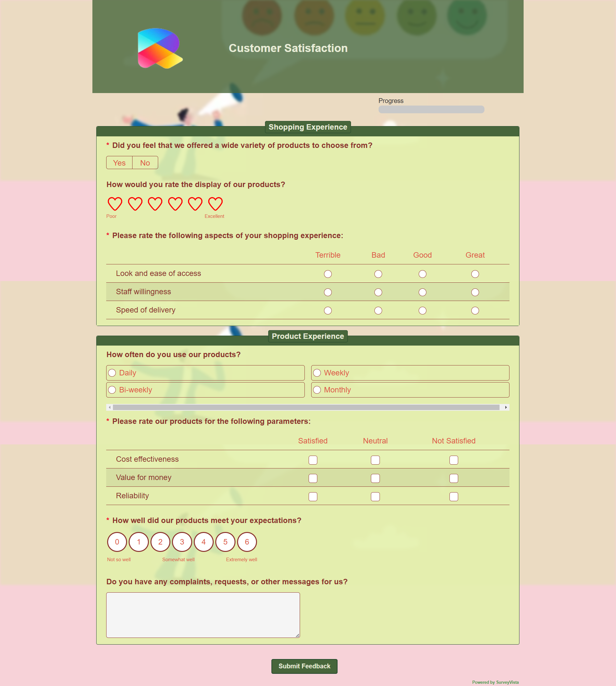Check Satisfied for Cost effectiveness

[x=313, y=459]
